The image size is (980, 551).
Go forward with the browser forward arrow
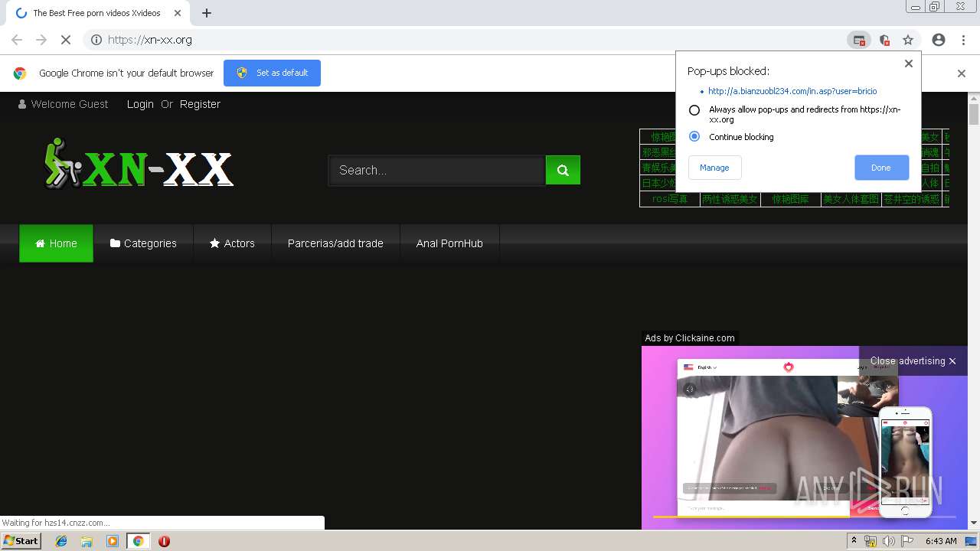41,40
